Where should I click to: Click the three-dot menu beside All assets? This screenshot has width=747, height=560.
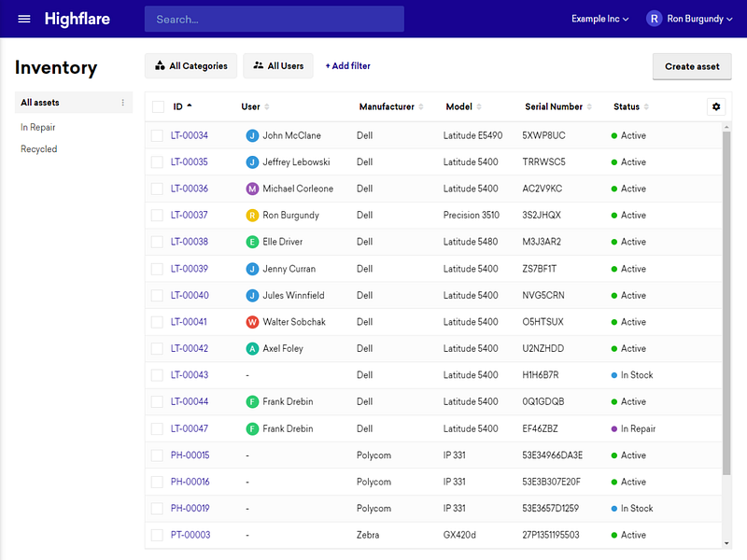point(123,103)
